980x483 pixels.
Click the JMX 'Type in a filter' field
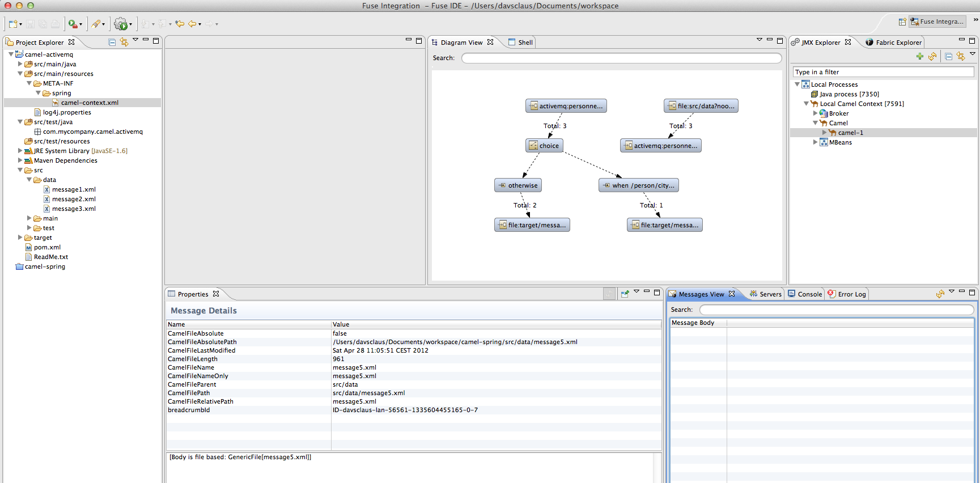pos(883,72)
